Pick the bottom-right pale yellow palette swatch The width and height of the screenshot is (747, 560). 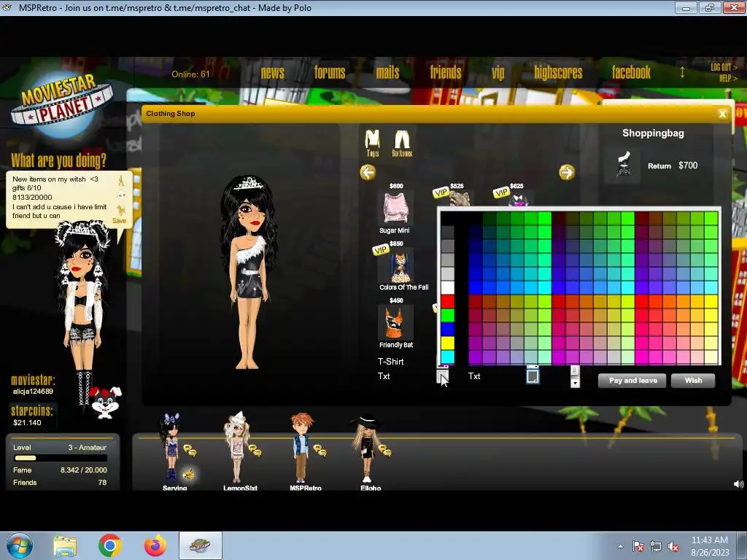(711, 357)
